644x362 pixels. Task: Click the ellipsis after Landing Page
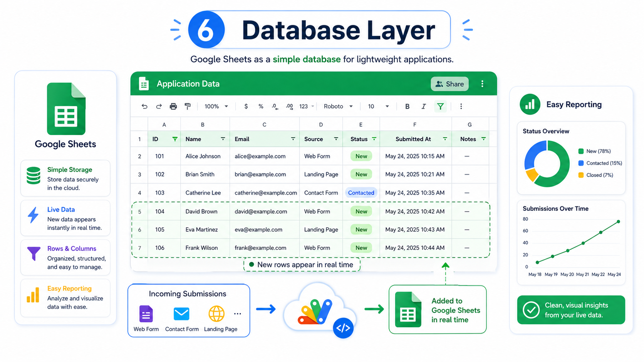click(x=238, y=314)
